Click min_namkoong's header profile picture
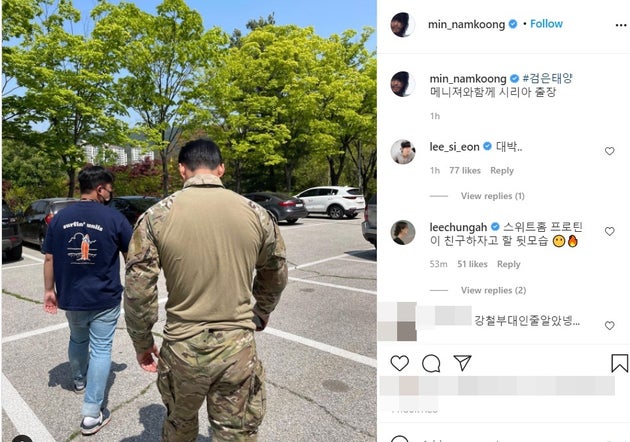The height and width of the screenshot is (442, 630). point(403,25)
